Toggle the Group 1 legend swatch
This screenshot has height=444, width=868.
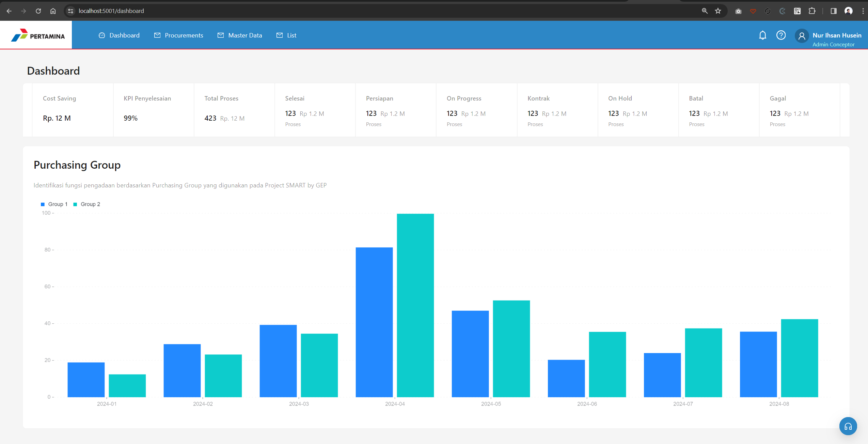43,204
